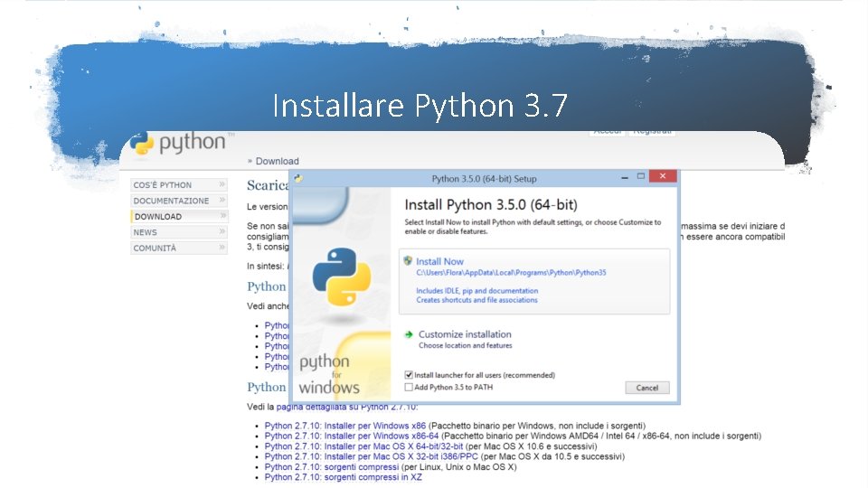Click Creates shortcuts and file associations text
Screen dimensions: 868x488
[x=476, y=300]
